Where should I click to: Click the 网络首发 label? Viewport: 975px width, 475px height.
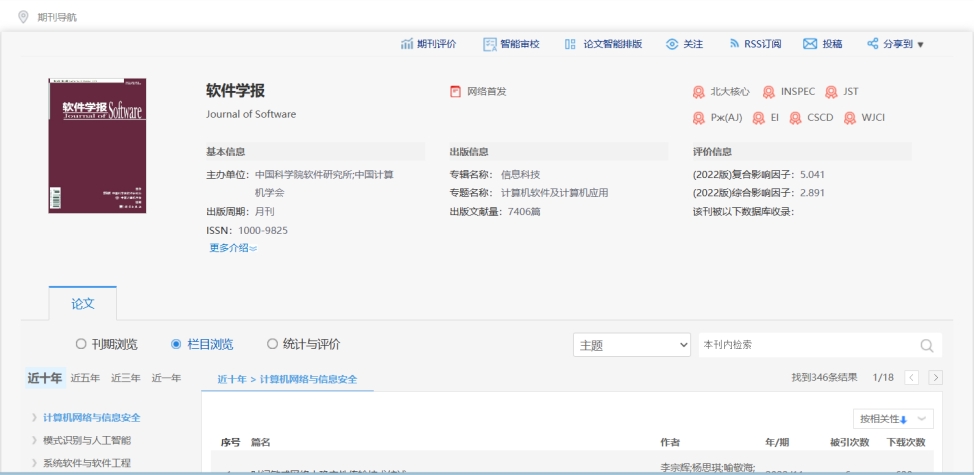click(487, 91)
